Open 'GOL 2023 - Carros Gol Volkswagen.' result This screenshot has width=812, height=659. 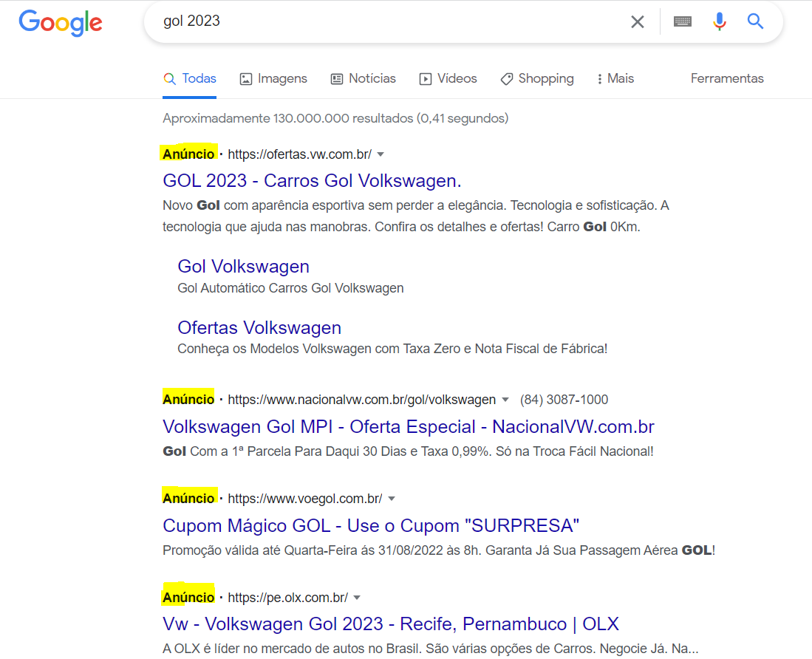point(312,181)
